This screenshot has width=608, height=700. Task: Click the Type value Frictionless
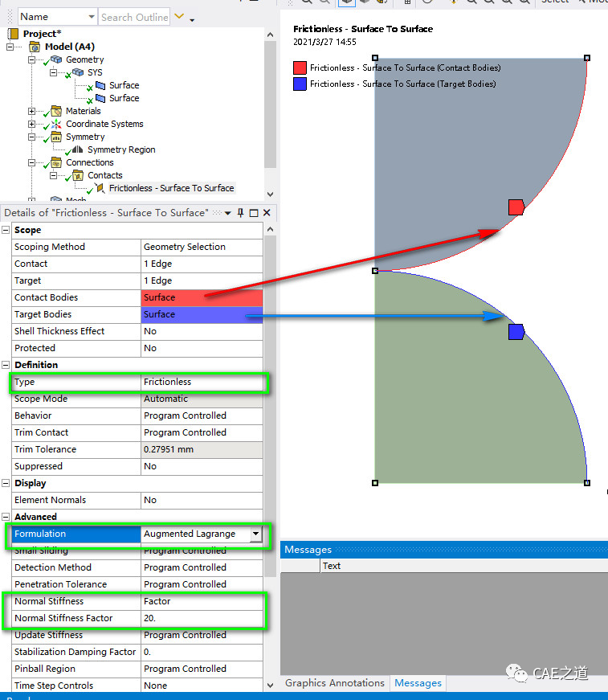202,382
